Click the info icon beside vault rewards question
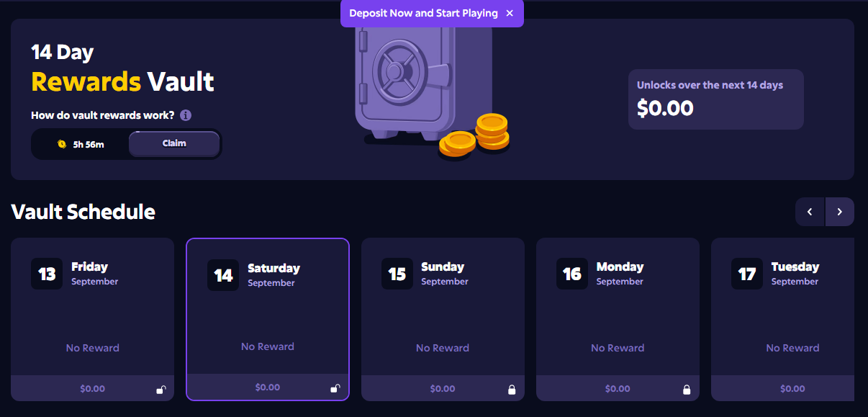 coord(186,115)
